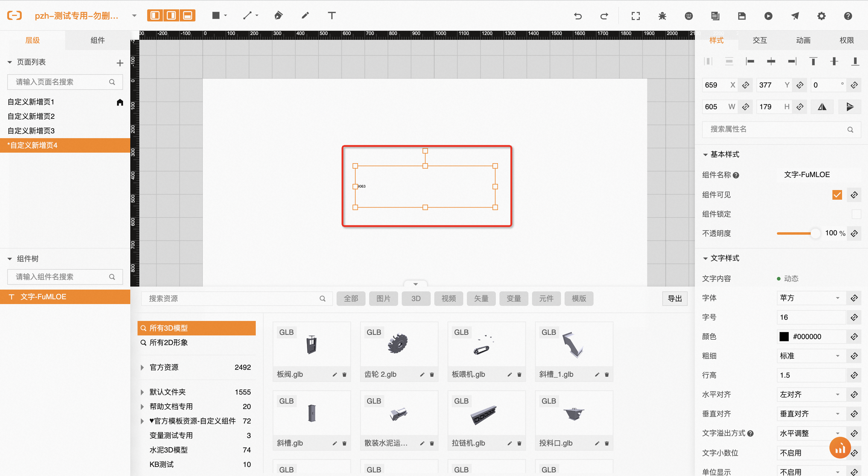Collapse the 基本样式 section
The width and height of the screenshot is (868, 476).
click(x=705, y=155)
